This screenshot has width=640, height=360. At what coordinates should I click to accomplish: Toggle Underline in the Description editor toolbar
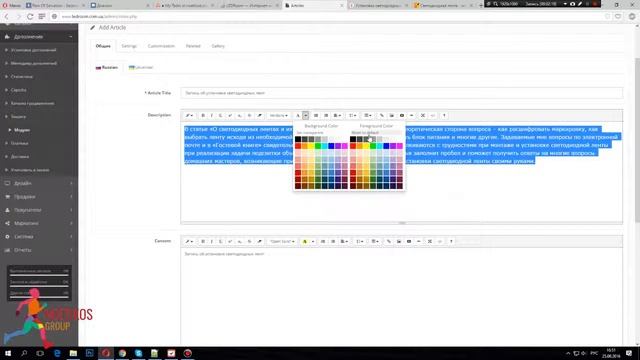click(220, 116)
